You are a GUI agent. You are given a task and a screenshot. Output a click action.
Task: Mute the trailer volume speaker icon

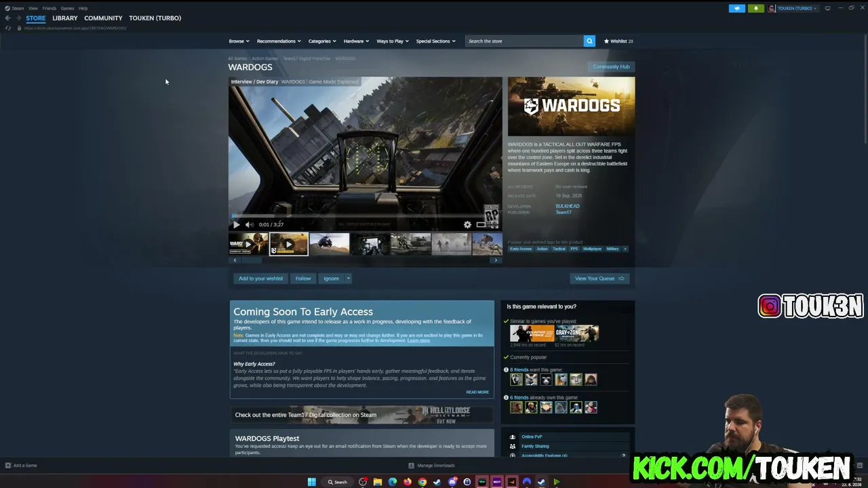[249, 224]
